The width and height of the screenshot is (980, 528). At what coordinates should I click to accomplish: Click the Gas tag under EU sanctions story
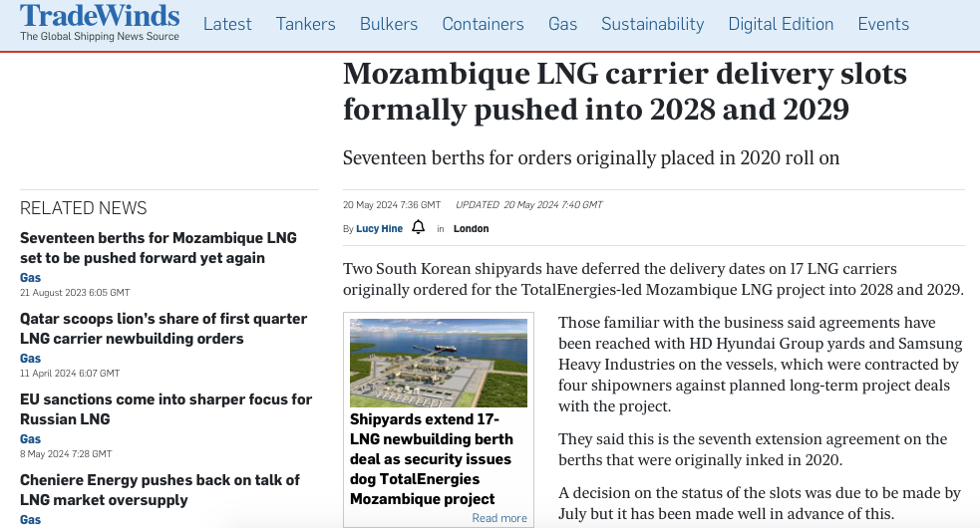click(30, 438)
